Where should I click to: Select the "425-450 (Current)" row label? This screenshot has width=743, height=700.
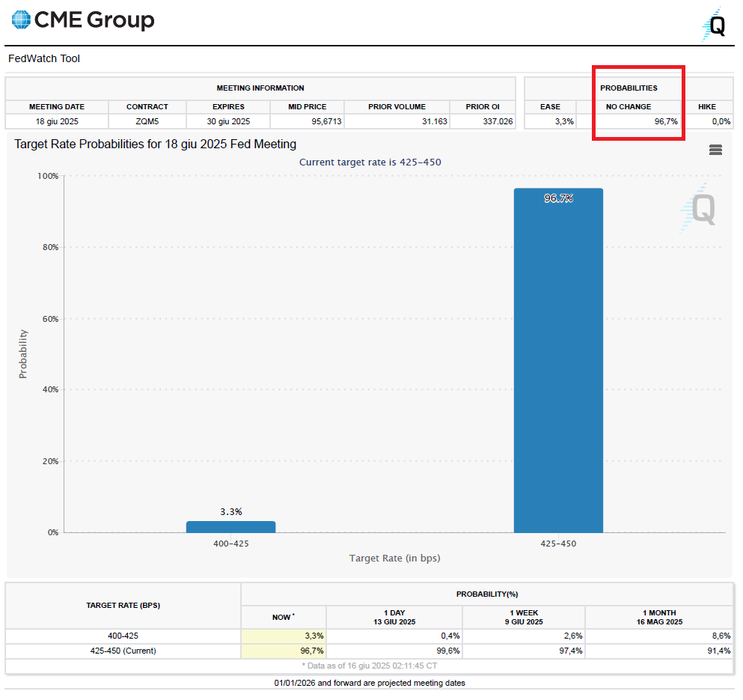[123, 651]
